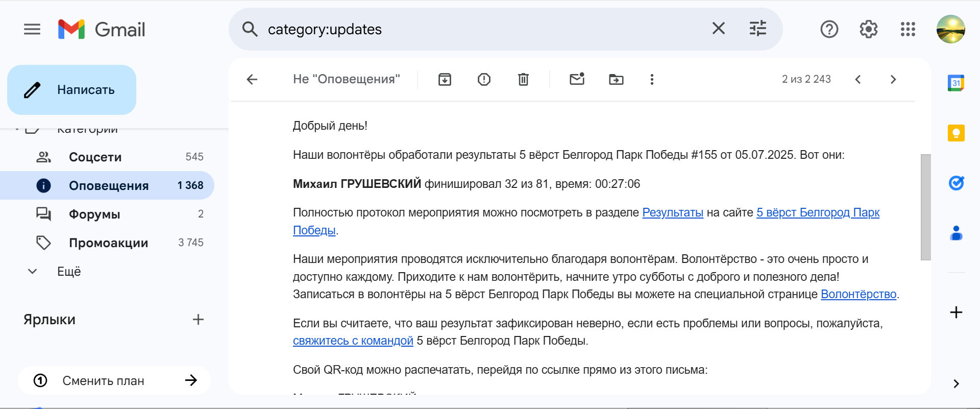Viewport: 980px width, 409px height.
Task: Focus the search field with category:updates
Action: click(485, 29)
